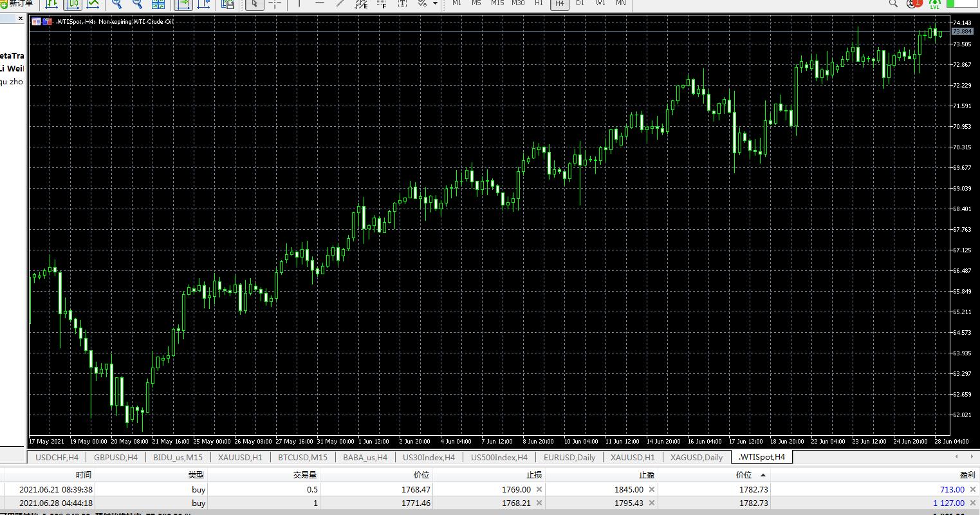Open the XAGUSD,Daily chart tab

pos(696,457)
